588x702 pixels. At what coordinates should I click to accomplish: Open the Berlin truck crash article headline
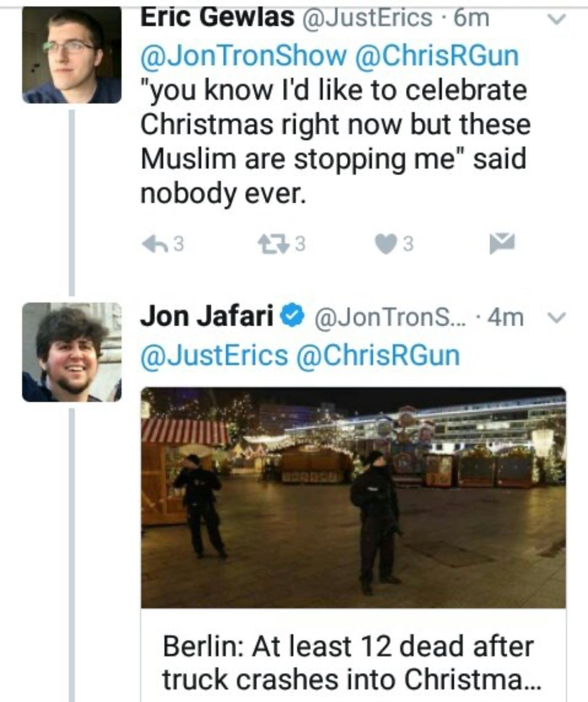(x=348, y=663)
